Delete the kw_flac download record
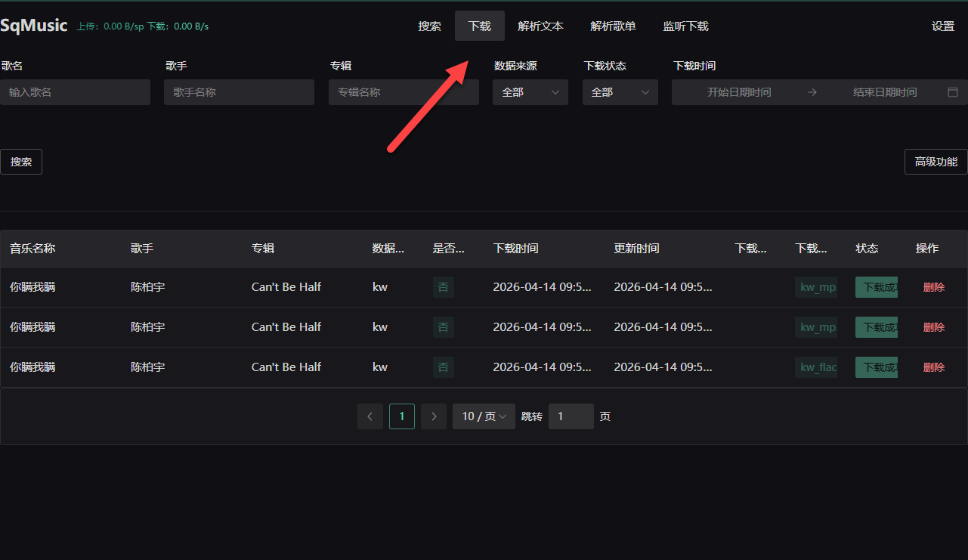 click(934, 367)
